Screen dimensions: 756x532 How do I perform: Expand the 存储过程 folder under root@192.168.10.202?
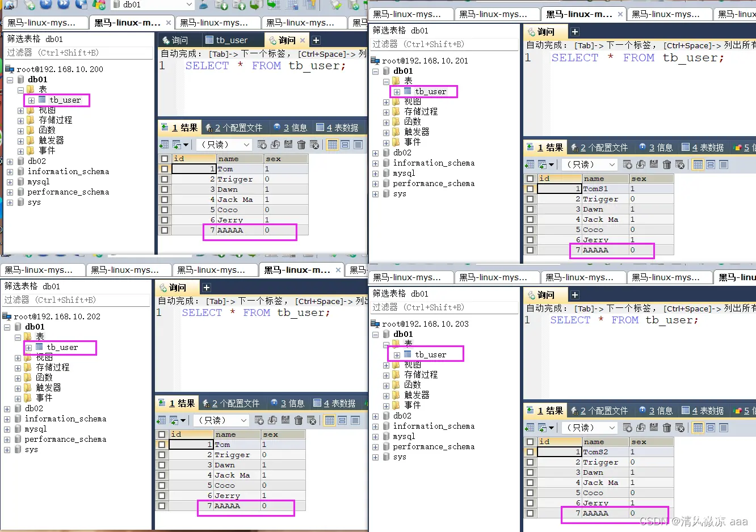[x=18, y=368]
